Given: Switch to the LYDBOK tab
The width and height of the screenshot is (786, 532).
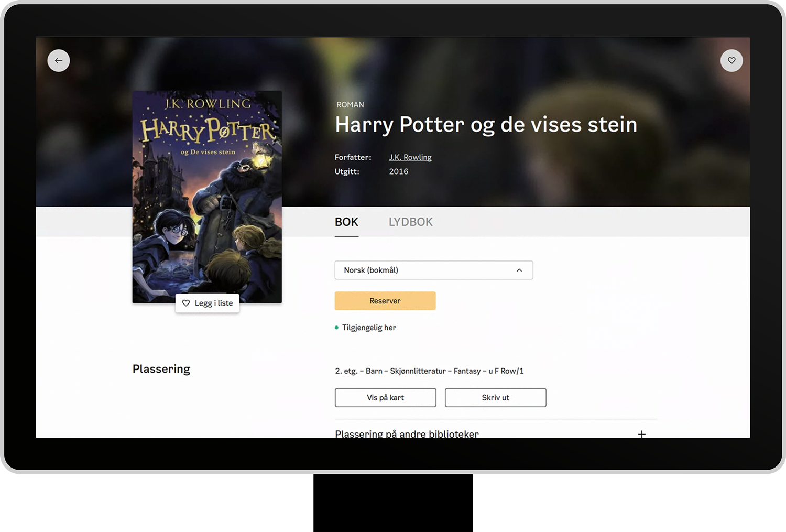Looking at the screenshot, I should [410, 222].
